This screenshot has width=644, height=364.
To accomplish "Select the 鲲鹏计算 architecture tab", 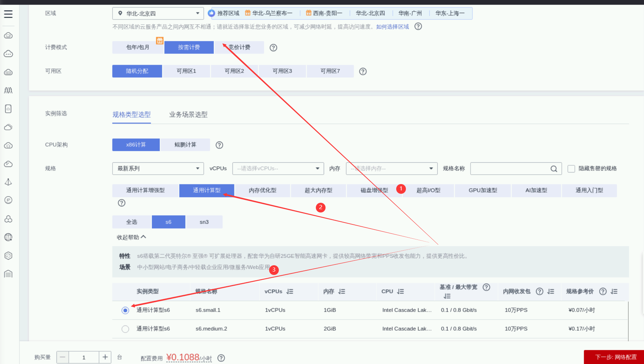I will (x=185, y=145).
